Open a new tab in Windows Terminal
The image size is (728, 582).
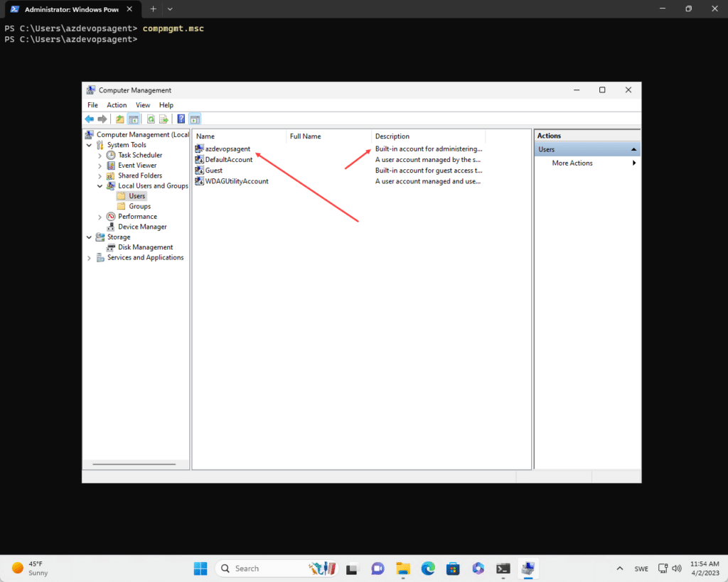tap(154, 9)
